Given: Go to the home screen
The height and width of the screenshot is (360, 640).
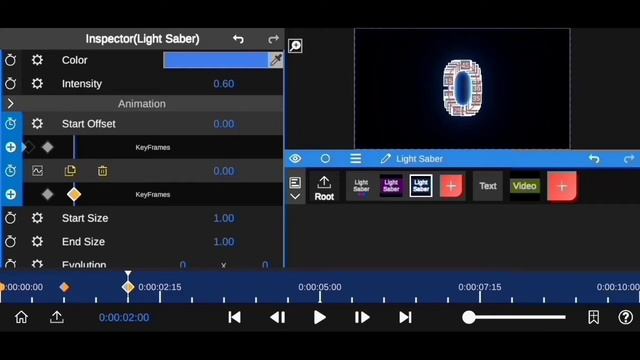Looking at the screenshot, I should [21, 317].
